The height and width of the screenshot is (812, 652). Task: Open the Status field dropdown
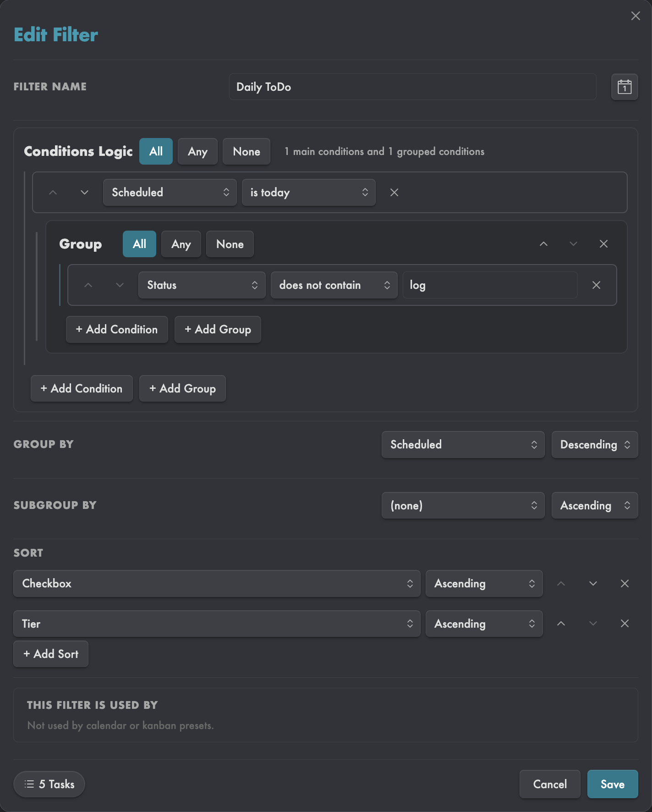(x=202, y=285)
